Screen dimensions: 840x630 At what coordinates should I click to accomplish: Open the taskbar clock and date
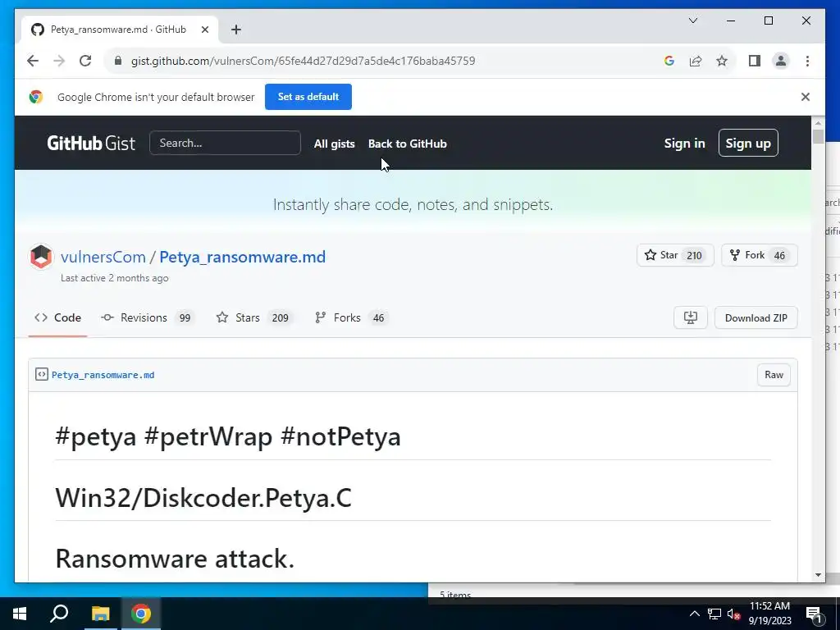(769, 614)
